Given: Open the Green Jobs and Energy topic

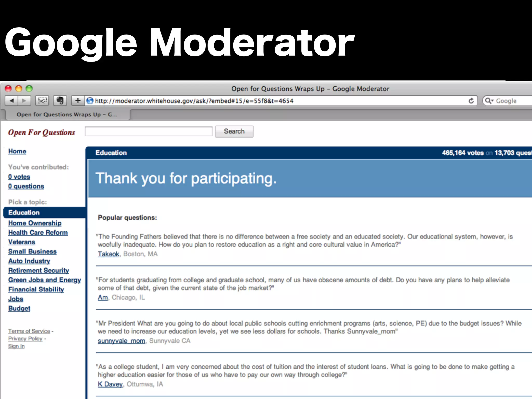Looking at the screenshot, I should click(x=45, y=280).
